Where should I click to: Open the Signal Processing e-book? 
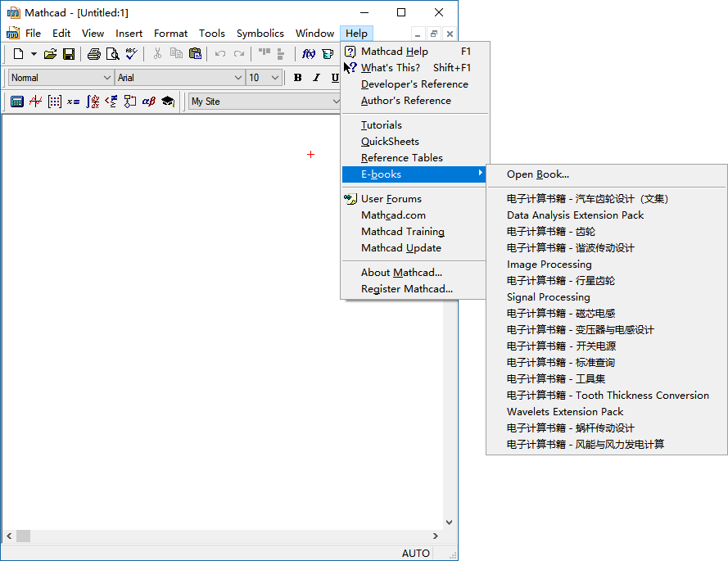pos(606,297)
